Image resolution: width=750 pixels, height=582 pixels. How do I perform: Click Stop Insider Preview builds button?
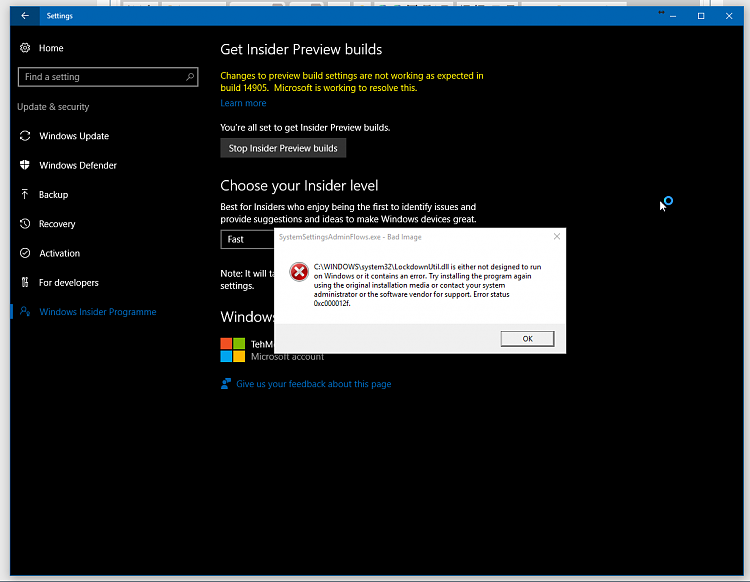[x=283, y=148]
